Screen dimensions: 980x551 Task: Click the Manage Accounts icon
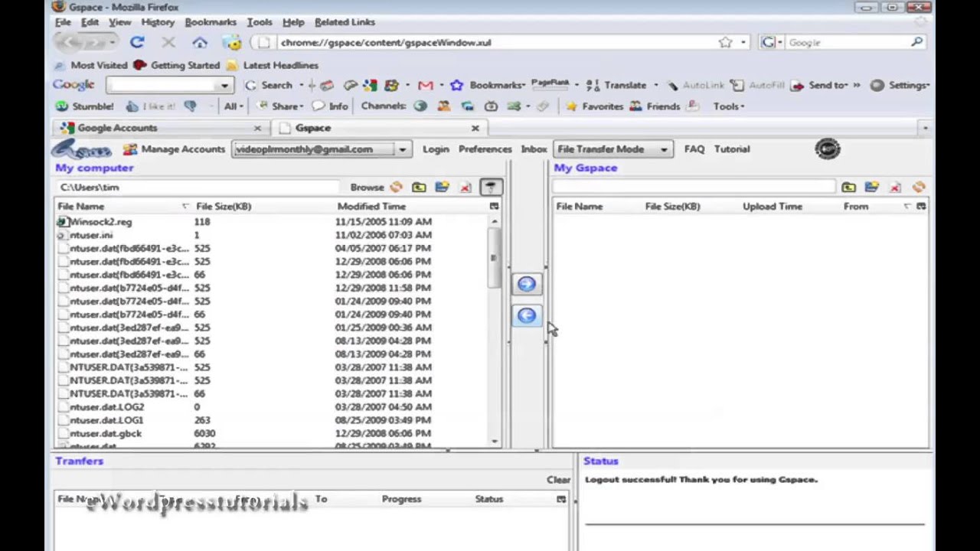tap(130, 149)
